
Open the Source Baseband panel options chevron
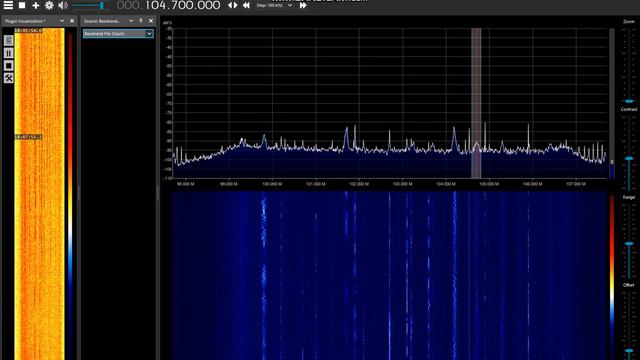click(131, 21)
